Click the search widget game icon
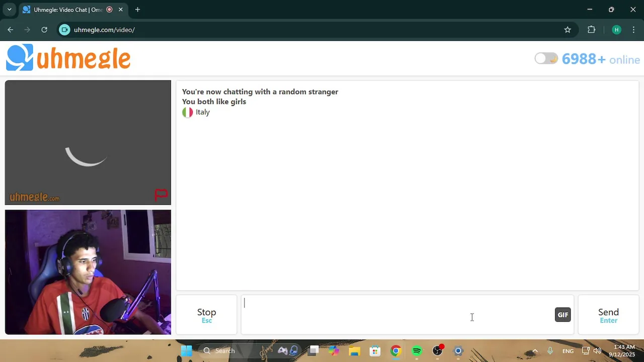Viewport: 644px width, 362px height. coord(288,351)
